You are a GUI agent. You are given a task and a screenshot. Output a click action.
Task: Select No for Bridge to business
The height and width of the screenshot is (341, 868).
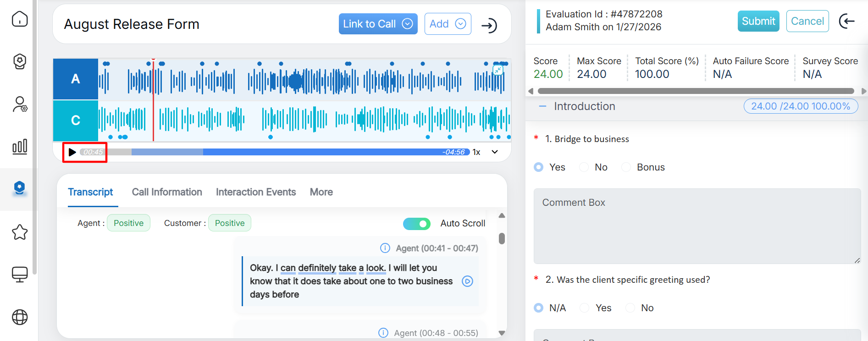(584, 167)
